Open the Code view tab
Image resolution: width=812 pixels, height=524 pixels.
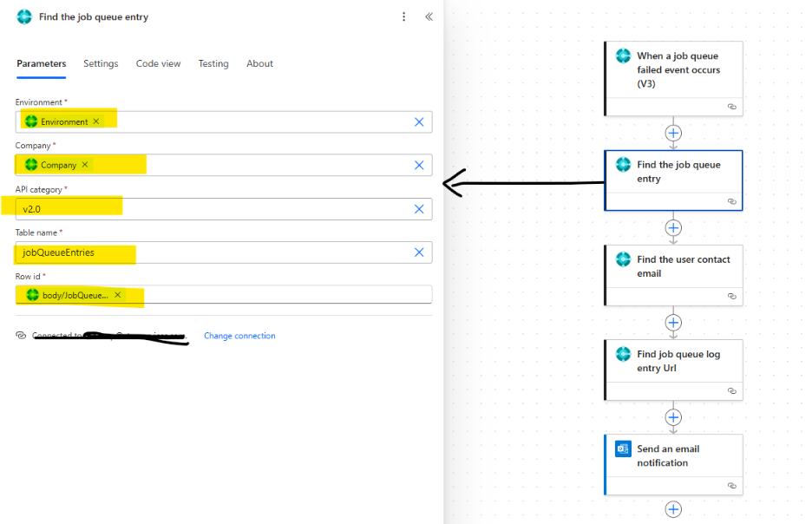(x=158, y=63)
